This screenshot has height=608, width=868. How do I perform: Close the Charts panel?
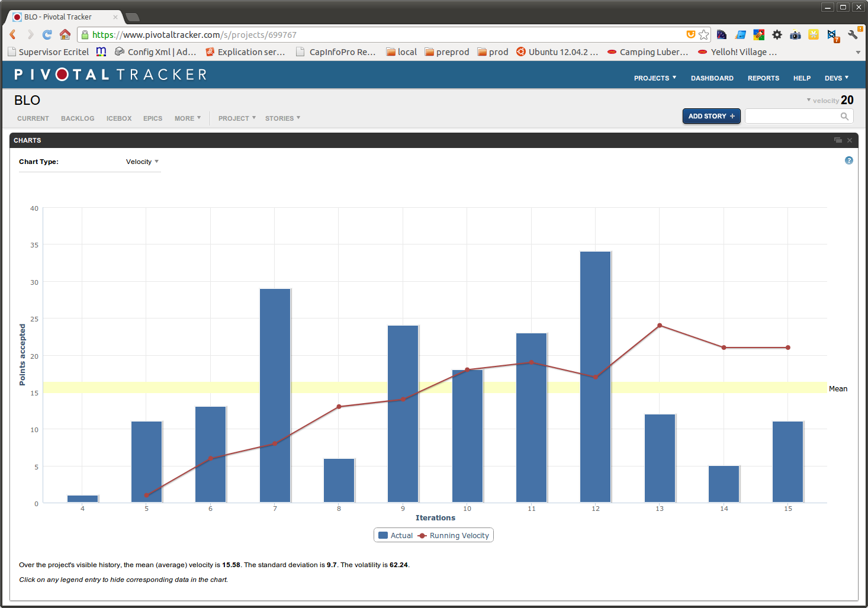point(850,140)
